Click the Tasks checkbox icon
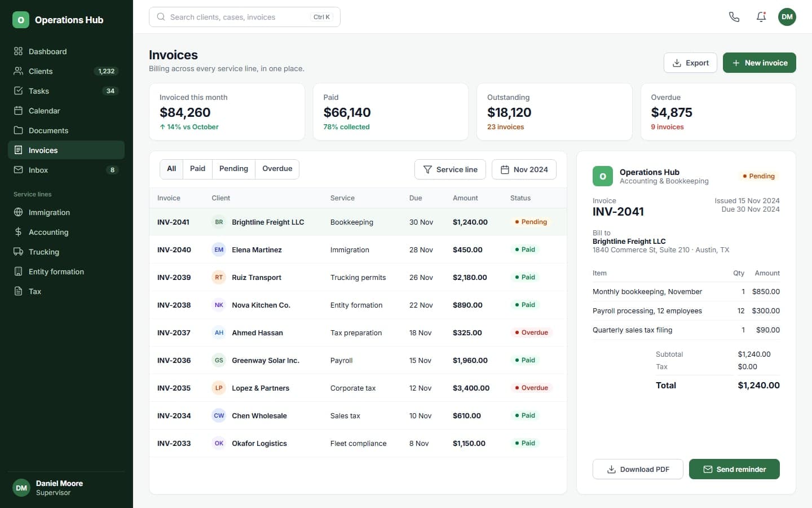This screenshot has height=508, width=812. 18,91
